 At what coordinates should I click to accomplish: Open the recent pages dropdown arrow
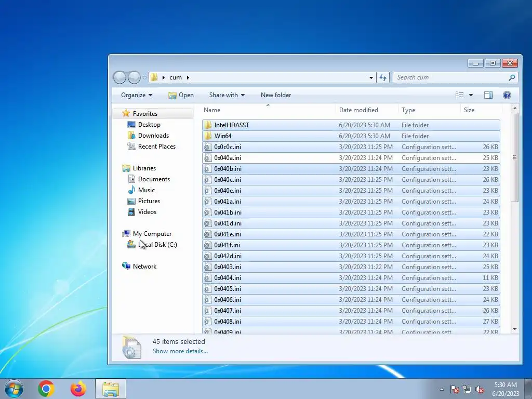[x=144, y=78]
